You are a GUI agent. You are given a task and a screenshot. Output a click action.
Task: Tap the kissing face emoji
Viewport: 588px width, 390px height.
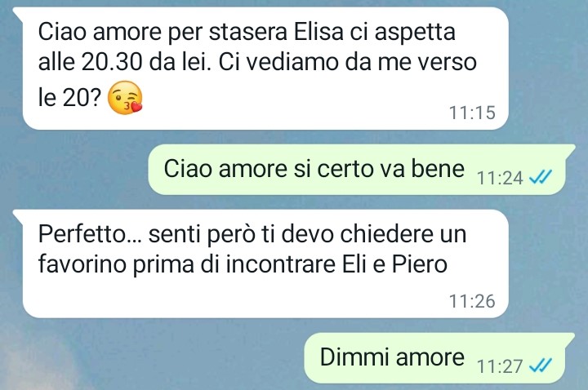click(125, 97)
